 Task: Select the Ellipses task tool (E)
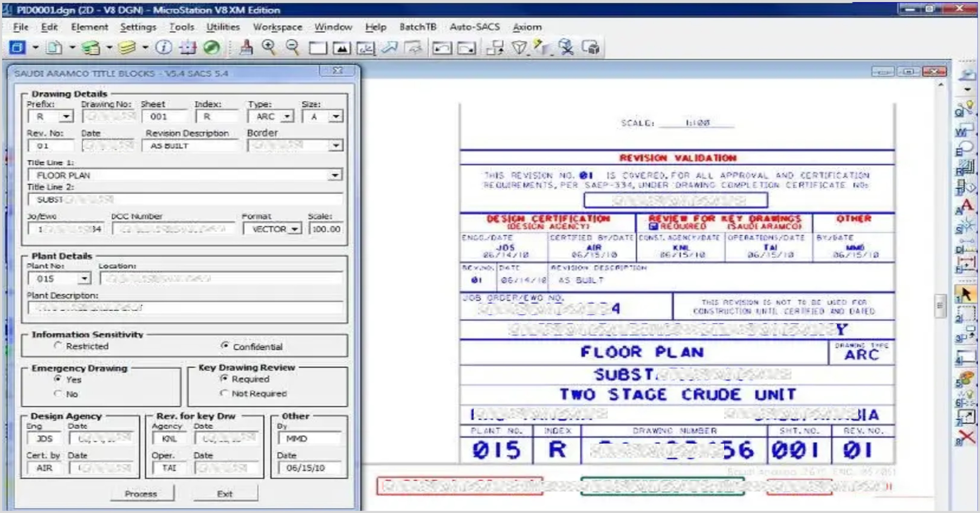pyautogui.click(x=966, y=148)
